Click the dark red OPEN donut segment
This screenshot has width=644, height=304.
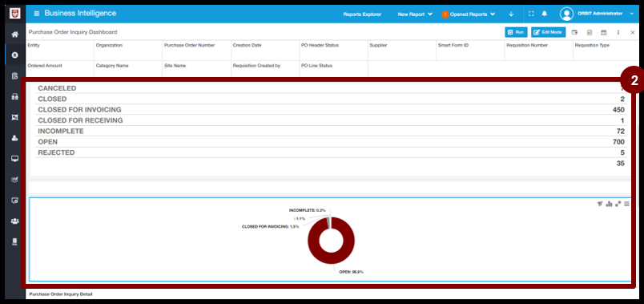point(331,259)
